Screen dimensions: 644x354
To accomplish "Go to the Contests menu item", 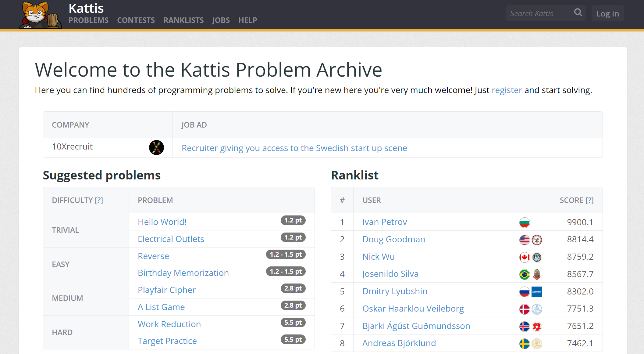I will [x=136, y=20].
